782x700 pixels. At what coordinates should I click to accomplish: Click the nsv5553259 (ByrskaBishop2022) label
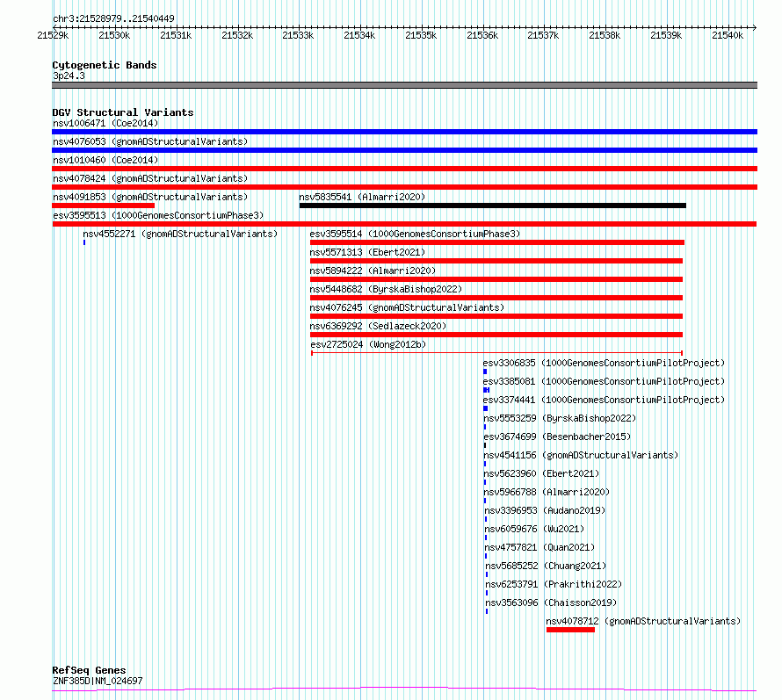pyautogui.click(x=560, y=418)
